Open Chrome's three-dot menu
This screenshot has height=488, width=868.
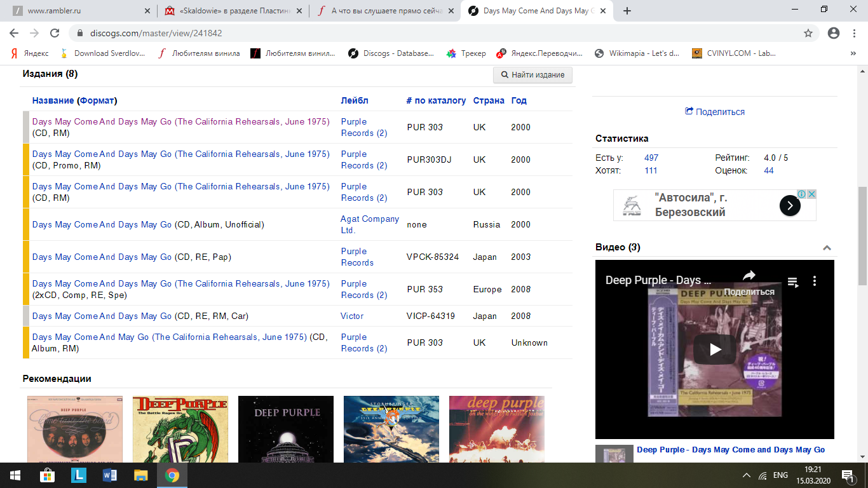(854, 33)
